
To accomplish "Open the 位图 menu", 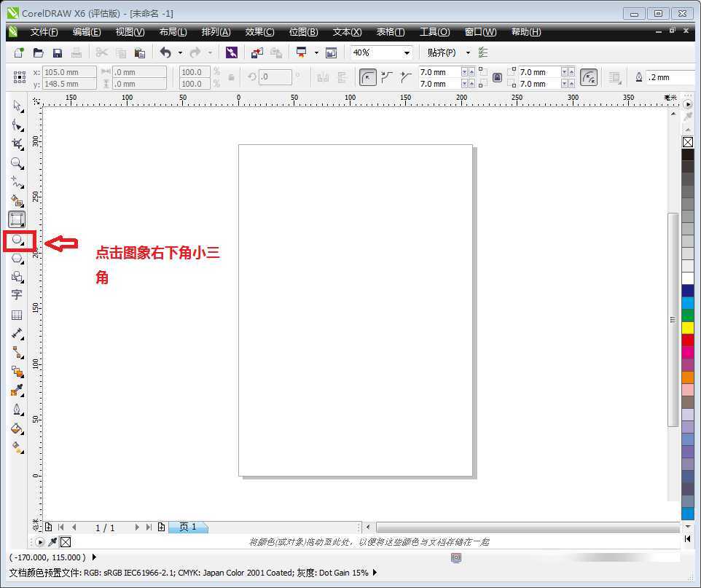I will tap(303, 31).
